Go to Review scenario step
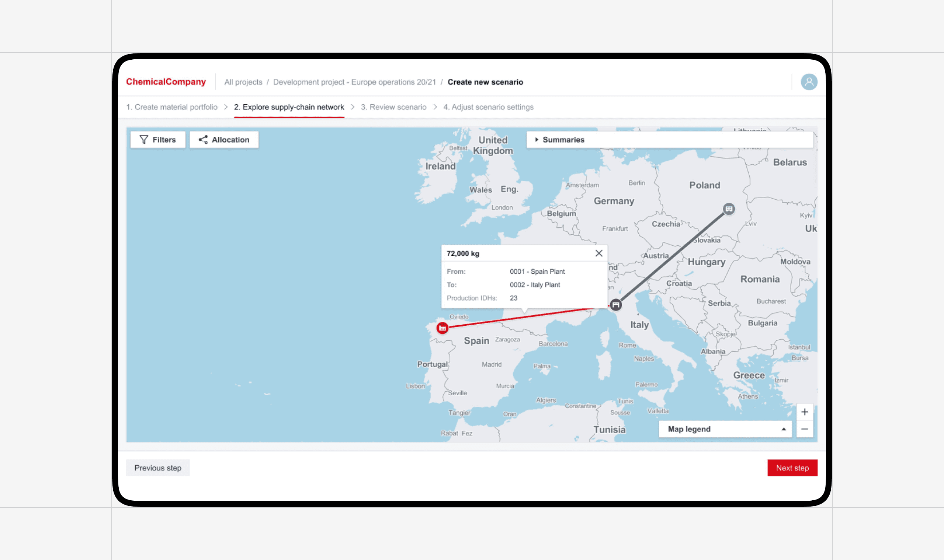Image resolution: width=944 pixels, height=560 pixels. (x=393, y=107)
